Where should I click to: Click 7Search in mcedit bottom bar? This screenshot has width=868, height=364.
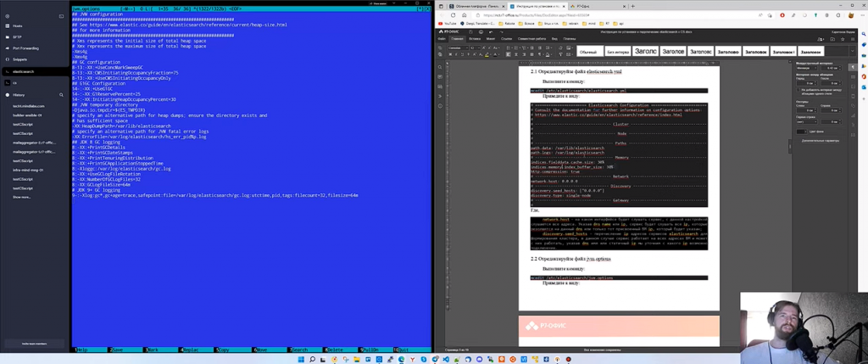click(x=298, y=350)
